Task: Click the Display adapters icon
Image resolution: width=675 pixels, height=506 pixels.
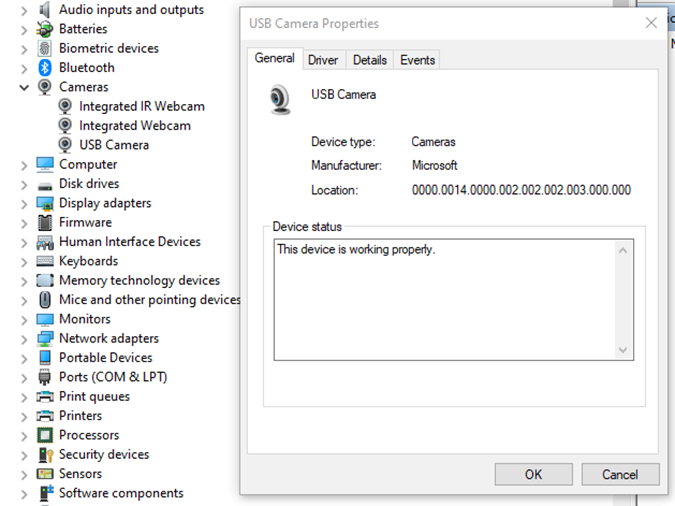Action: pos(45,203)
